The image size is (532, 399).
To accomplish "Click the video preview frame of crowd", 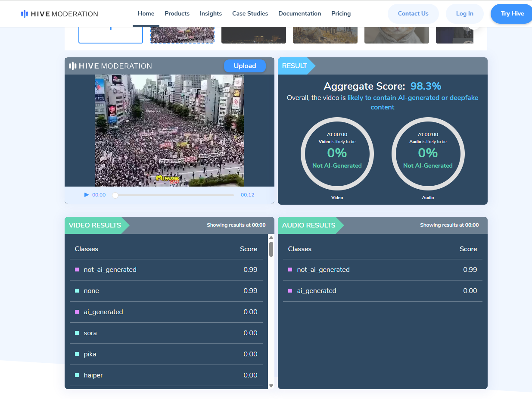I will point(169,130).
